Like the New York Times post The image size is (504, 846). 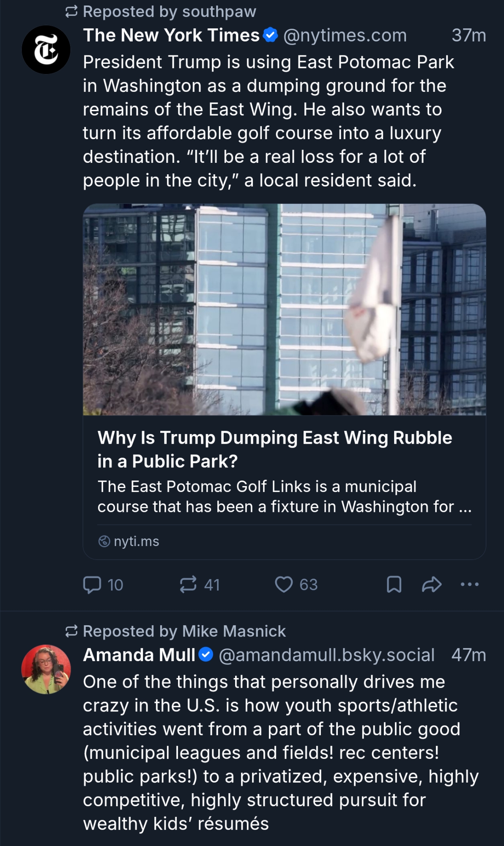284,585
